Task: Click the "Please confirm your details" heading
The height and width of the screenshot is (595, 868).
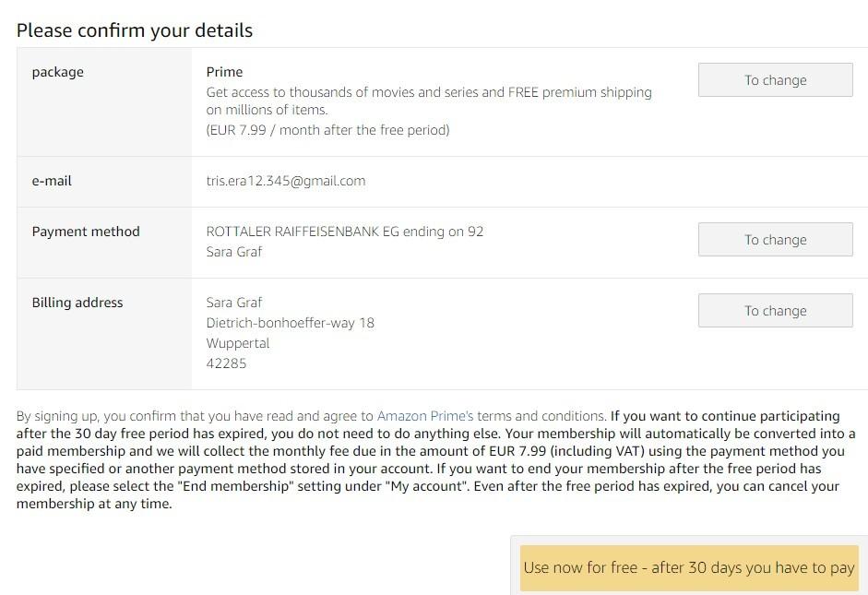Action: tap(135, 30)
